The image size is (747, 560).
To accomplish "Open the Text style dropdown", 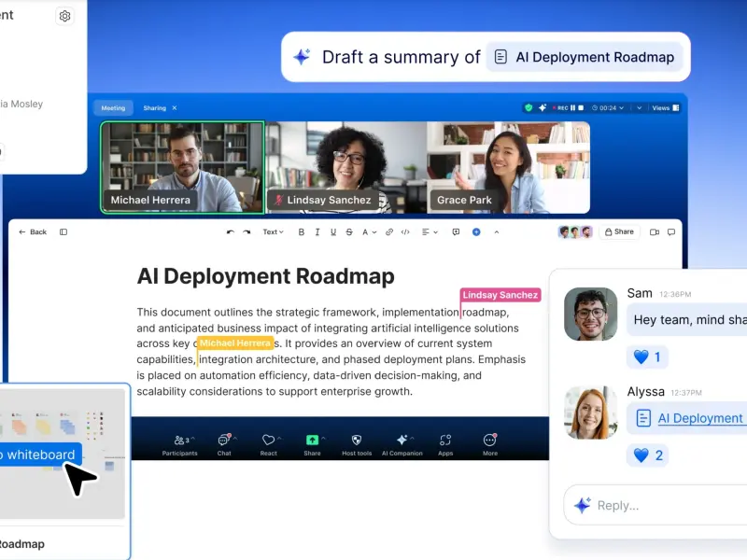I will tap(273, 231).
